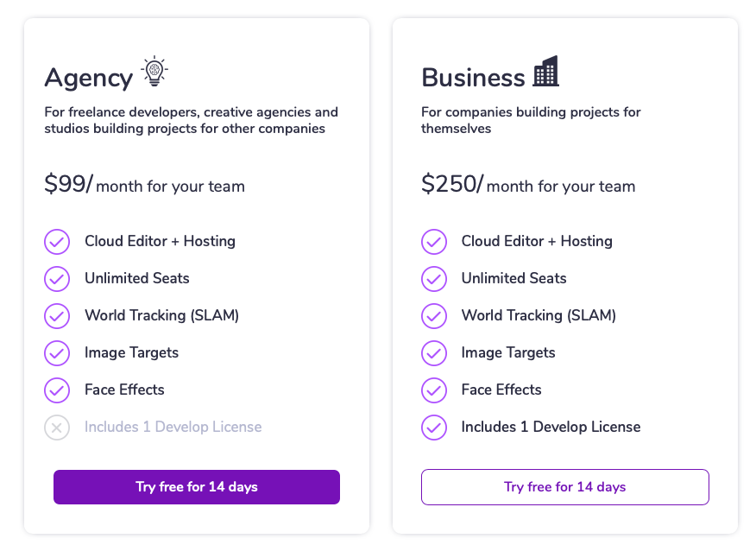Select the Business plan heading
Image resolution: width=756 pixels, height=545 pixels.
(473, 77)
